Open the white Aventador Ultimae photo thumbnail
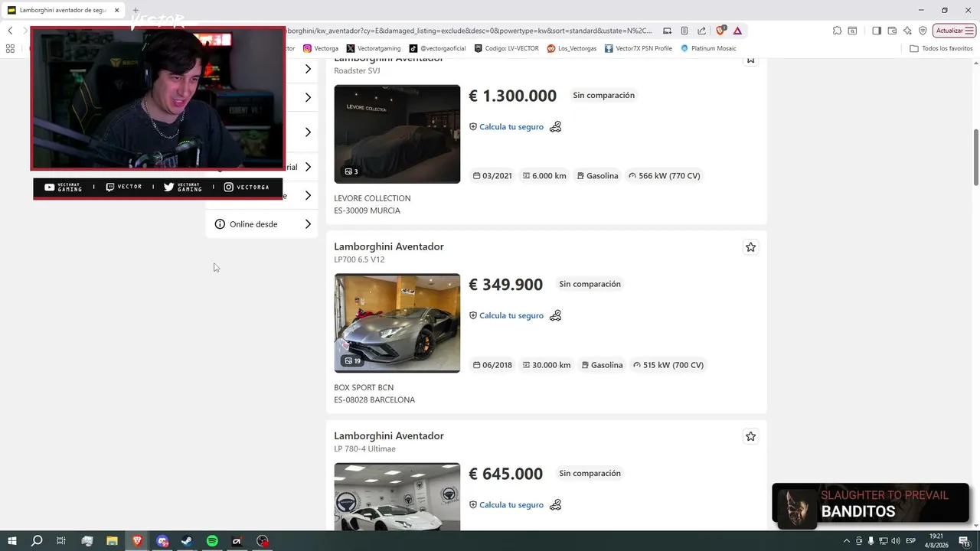Viewport: 980px width, 551px height. click(x=397, y=497)
